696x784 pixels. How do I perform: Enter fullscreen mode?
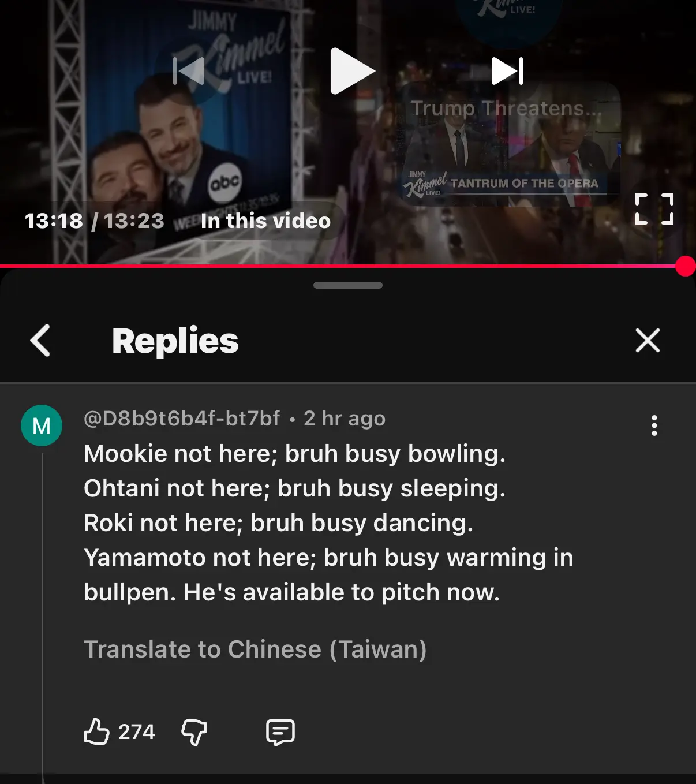pyautogui.click(x=654, y=208)
